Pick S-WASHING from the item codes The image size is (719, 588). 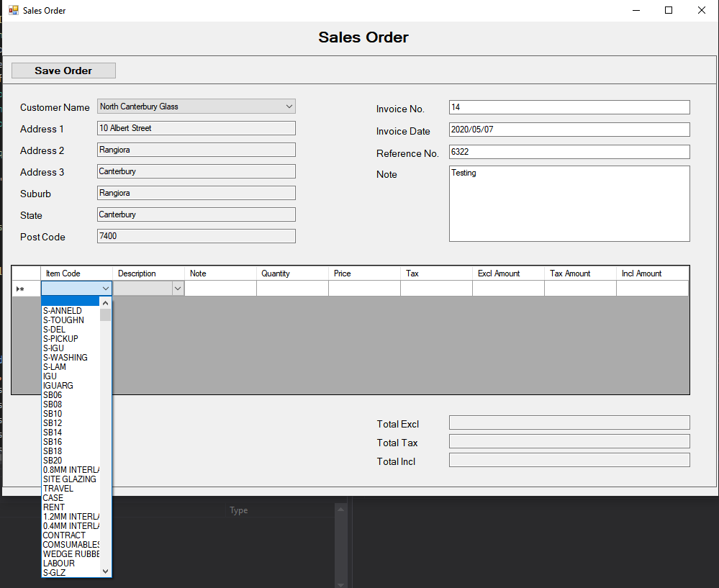[71, 357]
